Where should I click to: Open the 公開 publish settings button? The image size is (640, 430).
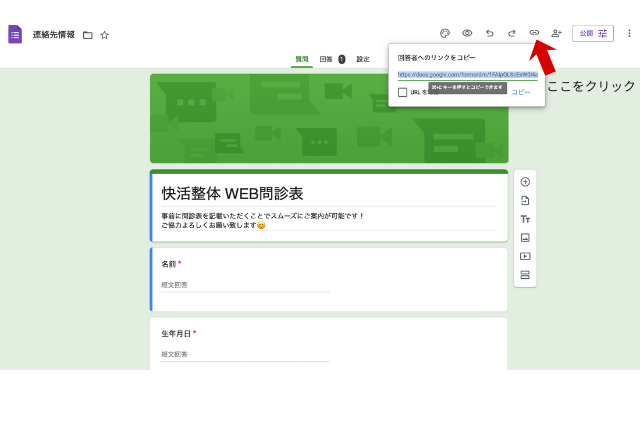593,33
